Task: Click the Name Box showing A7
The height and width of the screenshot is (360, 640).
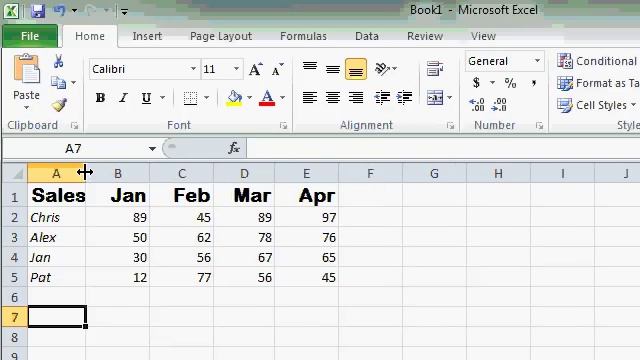Action: click(x=73, y=148)
